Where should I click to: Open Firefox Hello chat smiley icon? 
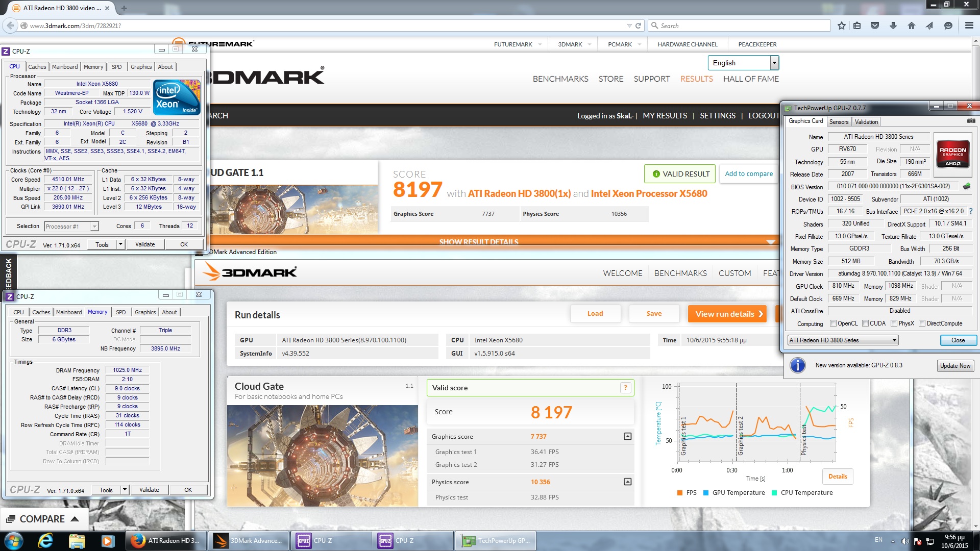pos(948,26)
